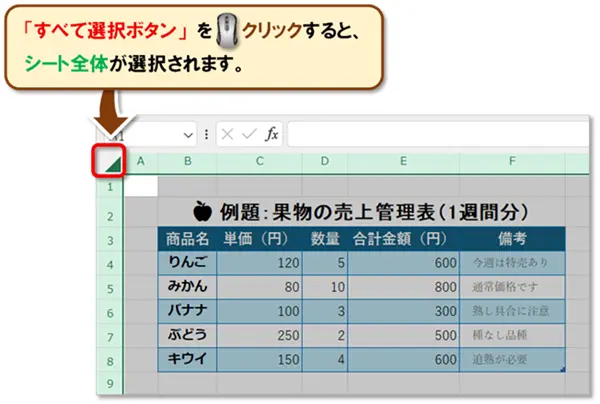This screenshot has height=404, width=600.
Task: Click remark cell 追熟が必要
Action: pos(512,360)
